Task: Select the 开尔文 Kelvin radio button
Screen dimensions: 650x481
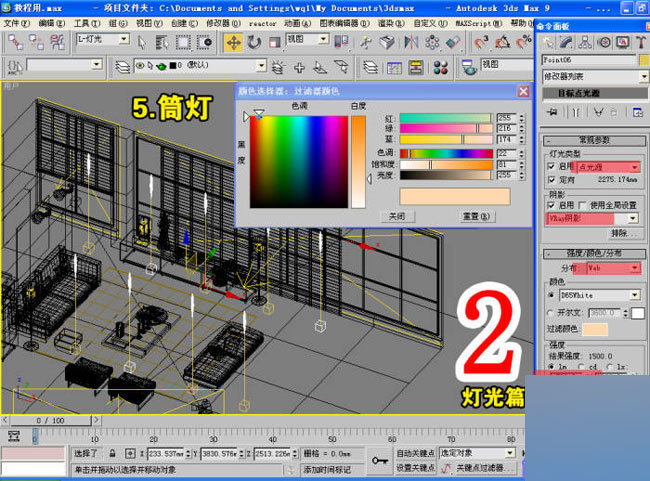Action: click(551, 312)
